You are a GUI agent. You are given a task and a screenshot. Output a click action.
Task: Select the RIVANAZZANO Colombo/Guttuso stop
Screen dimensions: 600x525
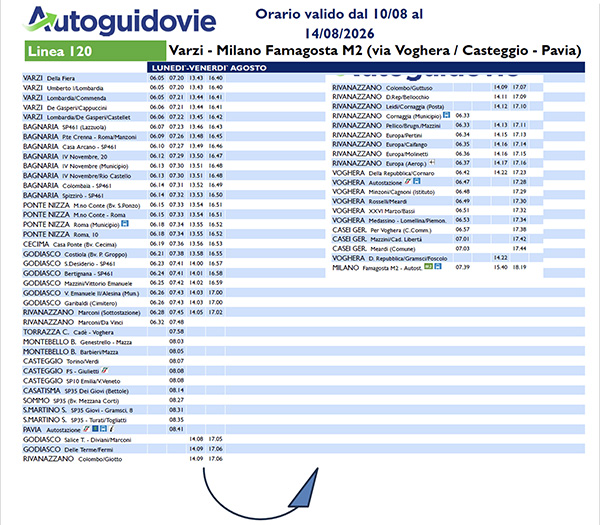pos(382,88)
